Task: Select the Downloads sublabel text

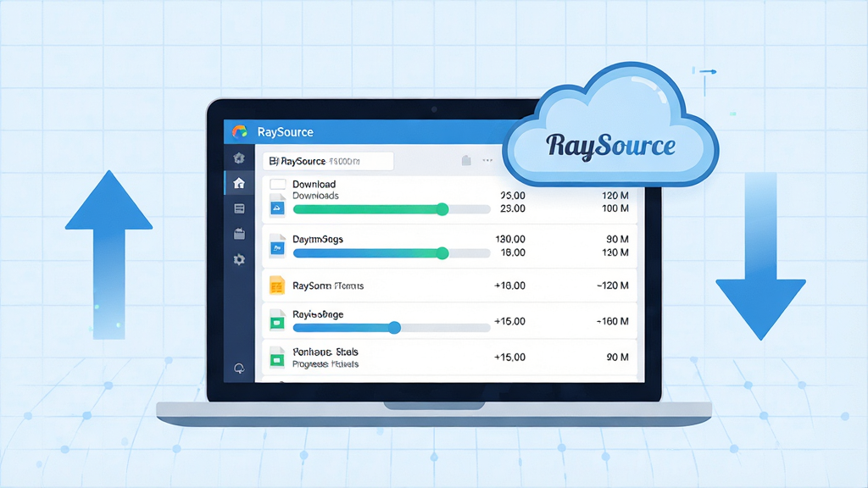Action: click(315, 196)
